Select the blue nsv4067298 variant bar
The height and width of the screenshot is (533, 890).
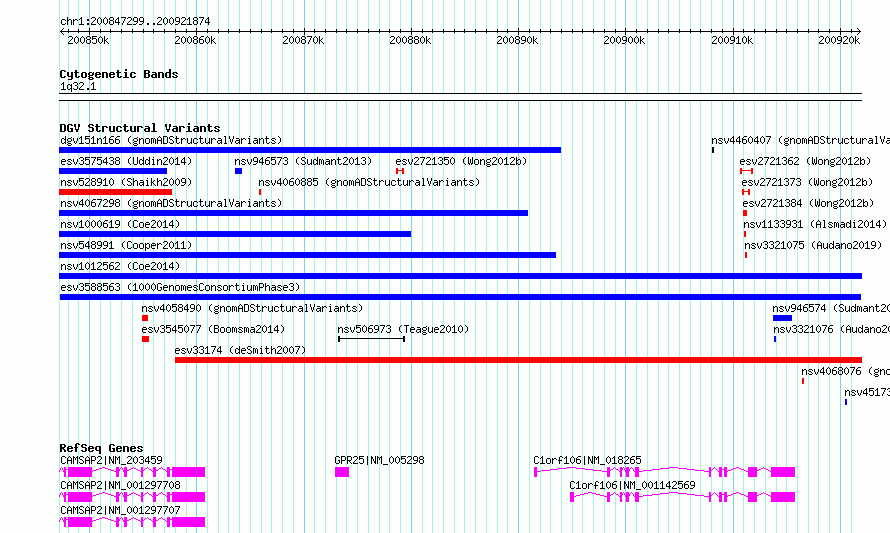point(293,213)
